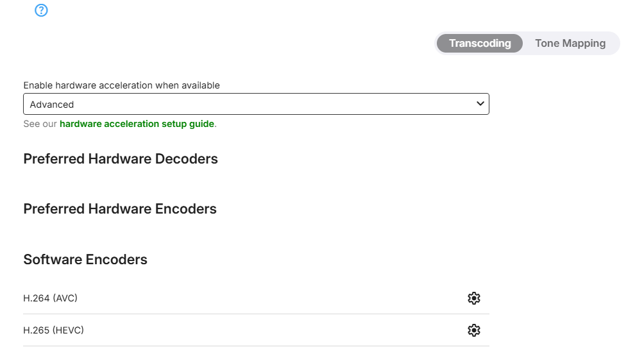Screen dimensions: 644x363
Task: Click the Software Encoders heading
Action: click(x=85, y=260)
